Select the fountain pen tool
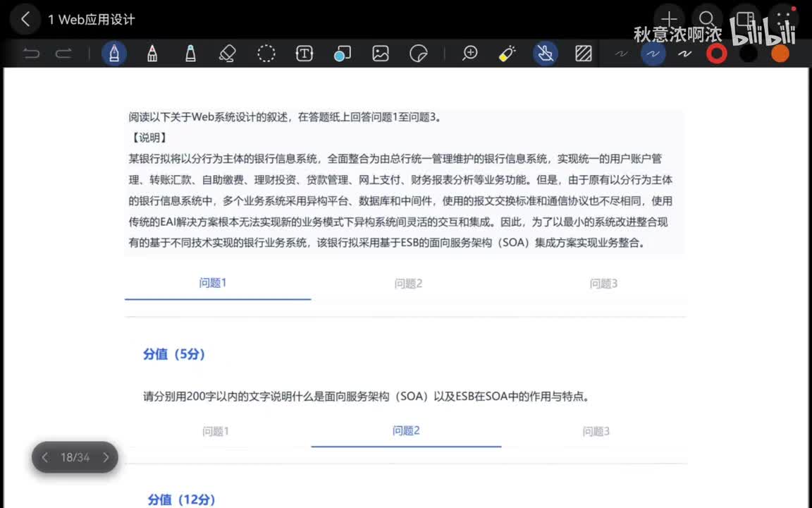The width and height of the screenshot is (812, 508). [114, 54]
